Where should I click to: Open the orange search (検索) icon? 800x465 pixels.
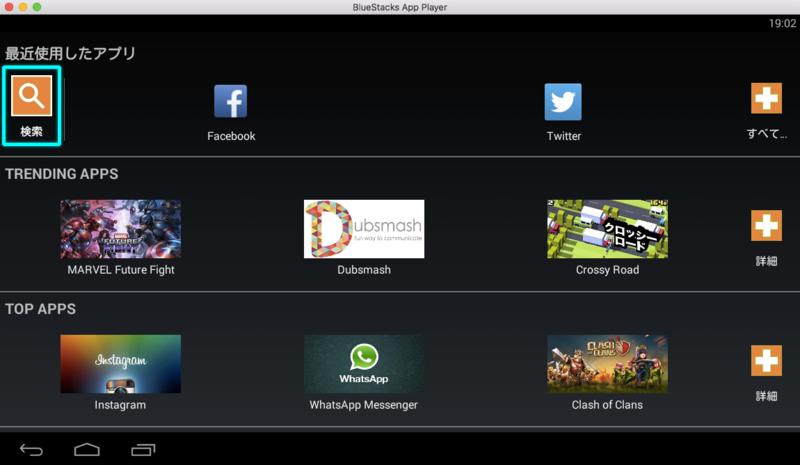pyautogui.click(x=32, y=95)
